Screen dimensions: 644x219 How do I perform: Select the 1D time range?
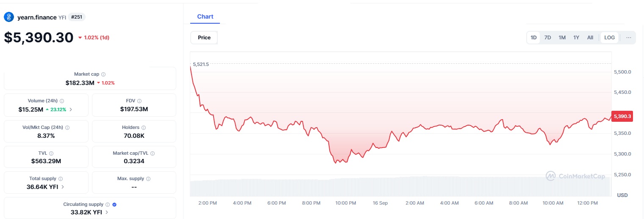pos(534,38)
